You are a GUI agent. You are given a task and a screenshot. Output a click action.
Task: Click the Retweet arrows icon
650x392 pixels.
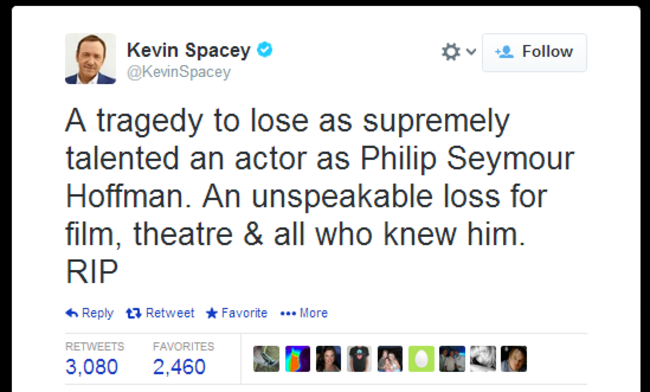tap(133, 313)
